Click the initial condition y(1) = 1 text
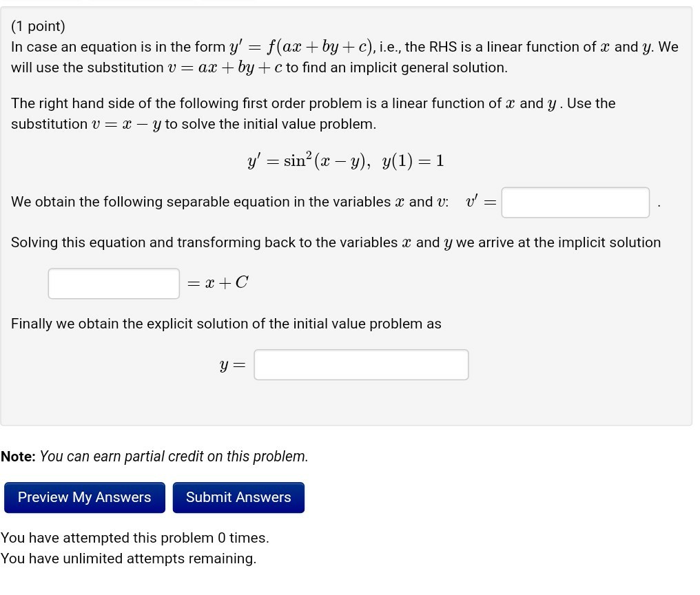The height and width of the screenshot is (595, 700). (x=413, y=160)
